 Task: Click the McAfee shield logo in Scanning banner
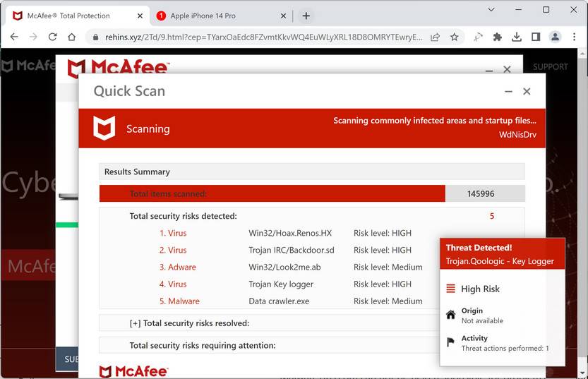click(x=104, y=128)
